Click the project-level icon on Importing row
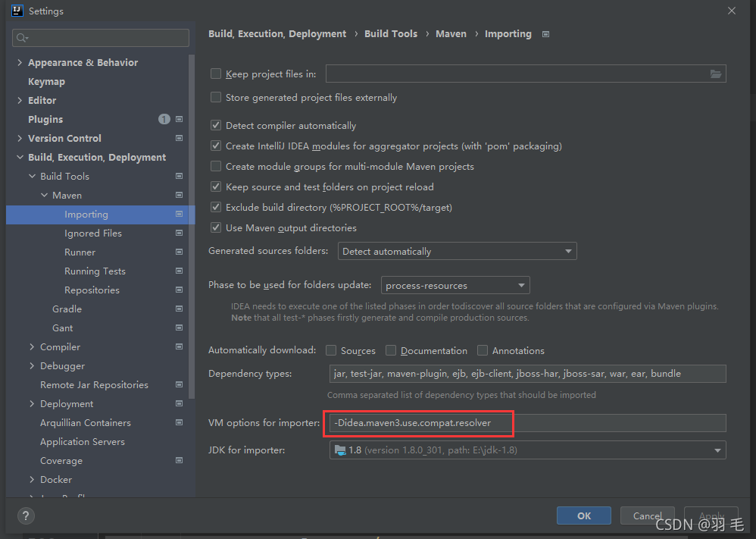Viewport: 756px width, 539px height. coord(180,214)
